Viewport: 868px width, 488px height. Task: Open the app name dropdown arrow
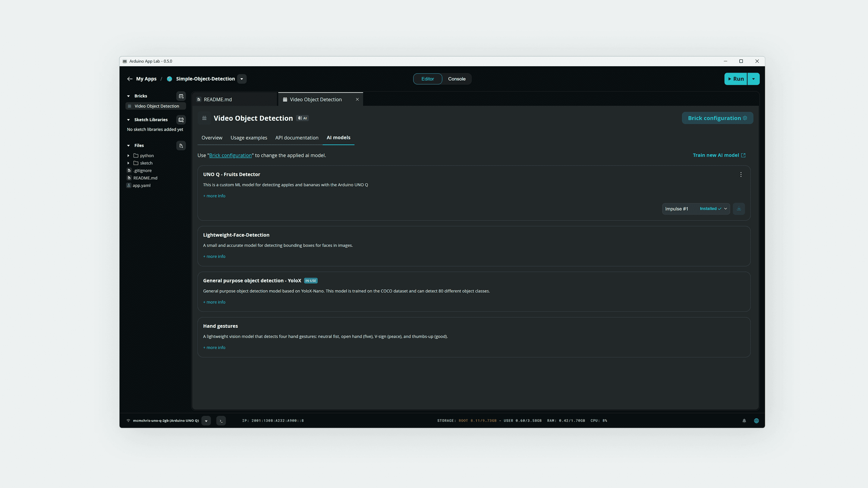pyautogui.click(x=242, y=79)
